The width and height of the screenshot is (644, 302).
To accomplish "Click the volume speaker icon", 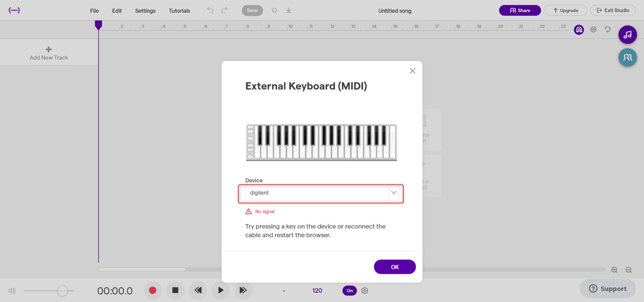I will [x=12, y=290].
